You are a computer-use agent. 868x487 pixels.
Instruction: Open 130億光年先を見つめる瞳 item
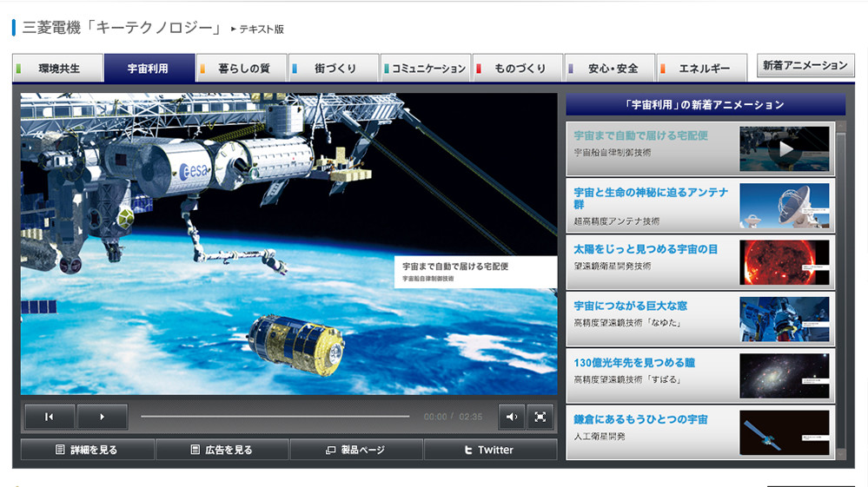click(x=699, y=375)
